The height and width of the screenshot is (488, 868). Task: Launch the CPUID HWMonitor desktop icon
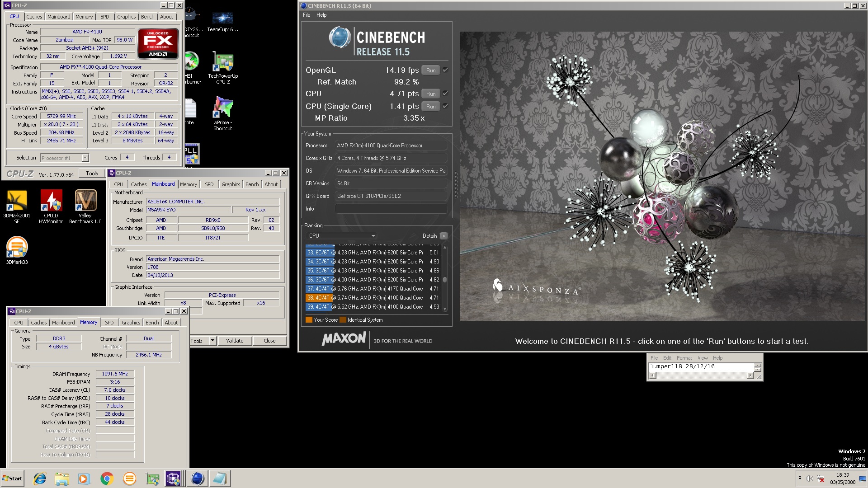[x=51, y=206]
